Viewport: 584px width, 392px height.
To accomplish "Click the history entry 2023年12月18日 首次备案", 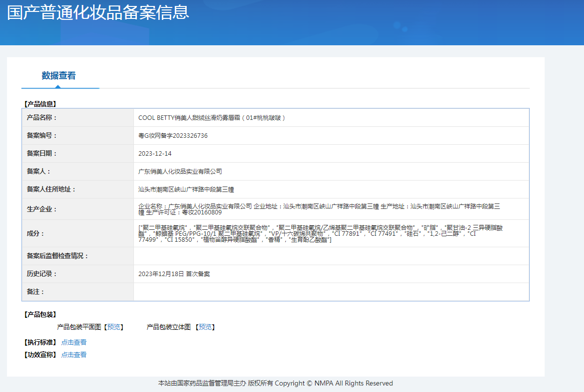I will pyautogui.click(x=174, y=274).
